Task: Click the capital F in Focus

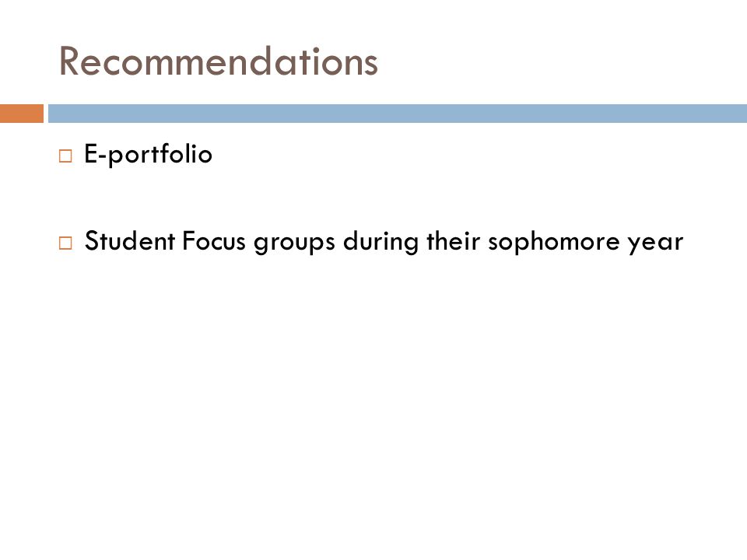Action: [x=188, y=241]
